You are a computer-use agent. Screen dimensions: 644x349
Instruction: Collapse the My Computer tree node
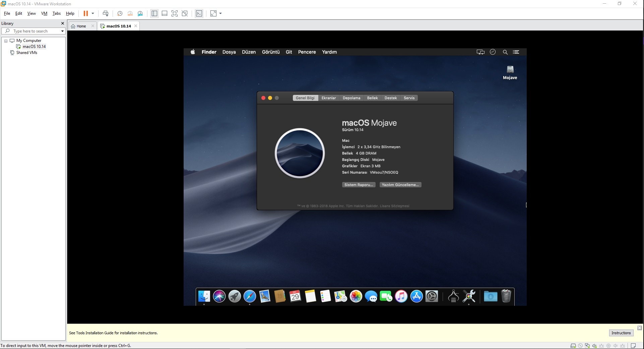pyautogui.click(x=6, y=41)
